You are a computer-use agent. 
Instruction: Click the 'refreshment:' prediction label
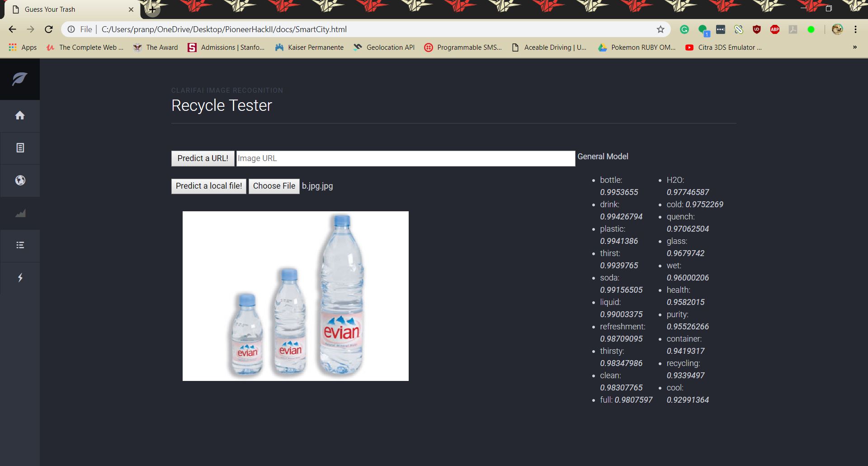click(623, 327)
